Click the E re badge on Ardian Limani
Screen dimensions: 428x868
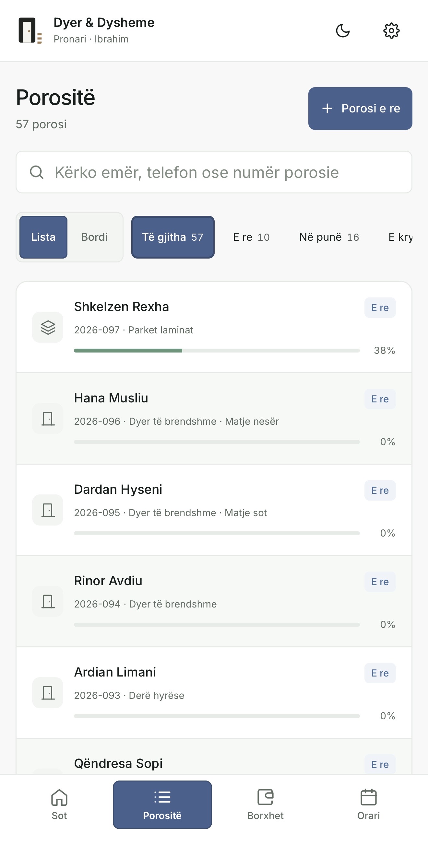coord(380,673)
